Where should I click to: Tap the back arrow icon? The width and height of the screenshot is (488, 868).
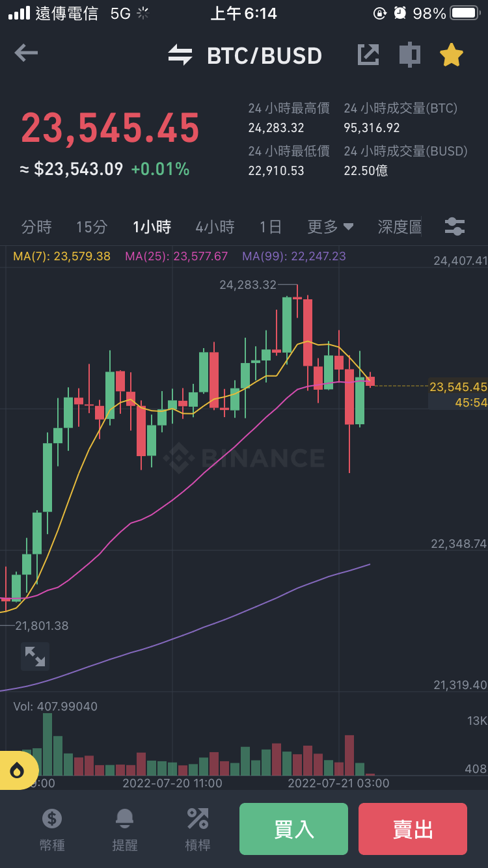point(26,53)
